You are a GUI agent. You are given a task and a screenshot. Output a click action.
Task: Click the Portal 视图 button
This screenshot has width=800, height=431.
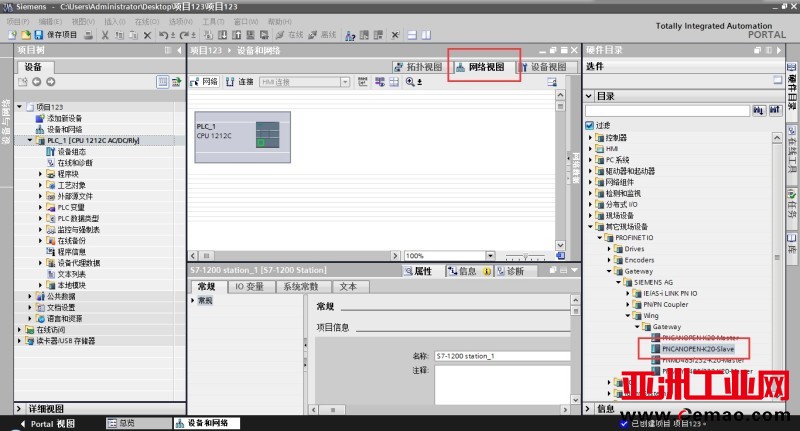click(x=47, y=424)
